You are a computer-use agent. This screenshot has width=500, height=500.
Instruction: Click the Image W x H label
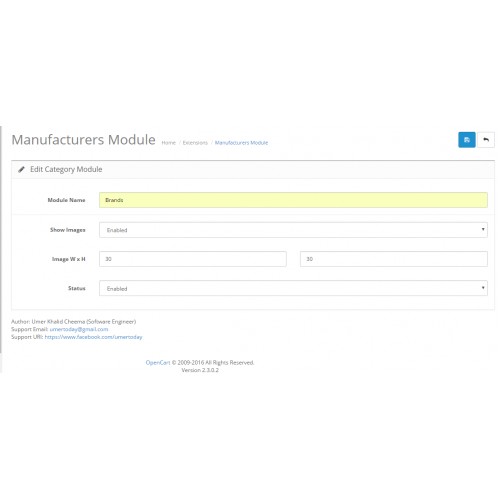(x=69, y=259)
